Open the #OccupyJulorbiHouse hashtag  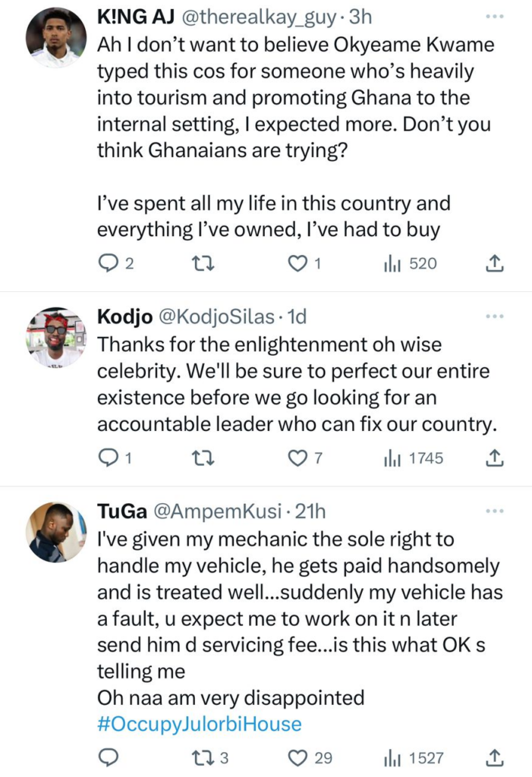point(200,724)
